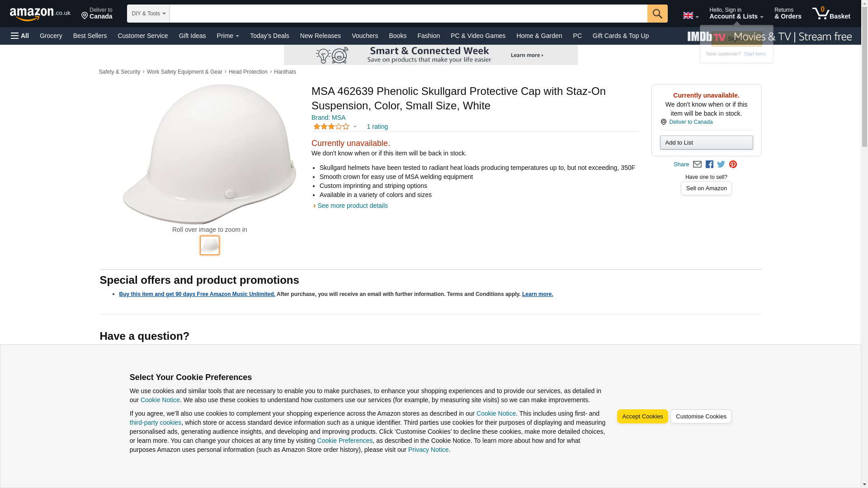Image resolution: width=868 pixels, height=488 pixels.
Task: Open the All hamburger menu
Action: pos(20,36)
